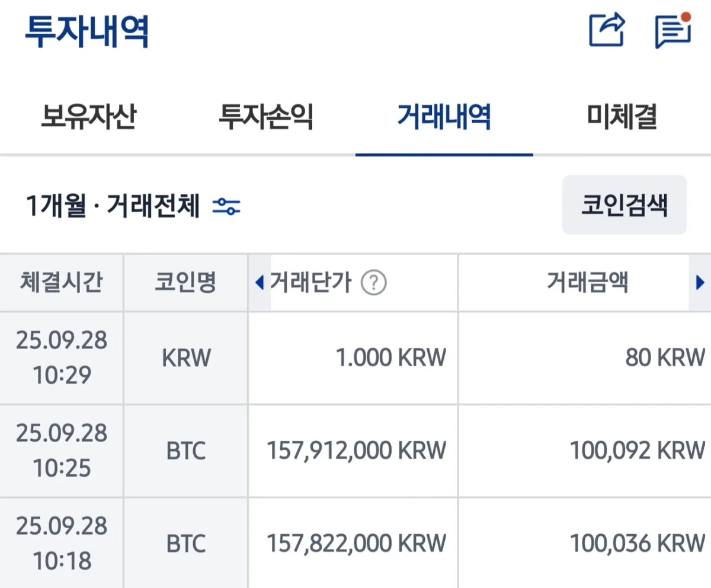Tap the 157,912,000 KRW price cell
Screen dimensions: 711x588
[356, 451]
